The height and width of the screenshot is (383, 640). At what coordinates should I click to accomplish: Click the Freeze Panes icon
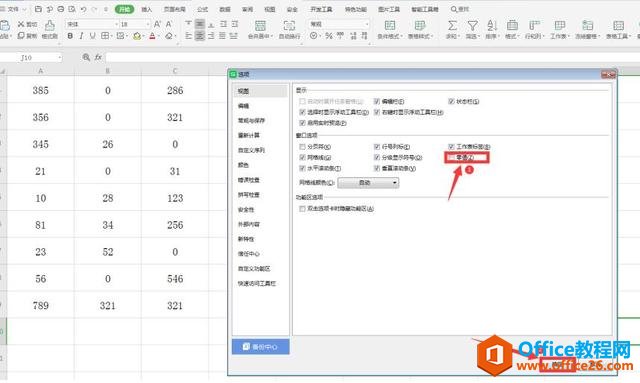[x=587, y=26]
